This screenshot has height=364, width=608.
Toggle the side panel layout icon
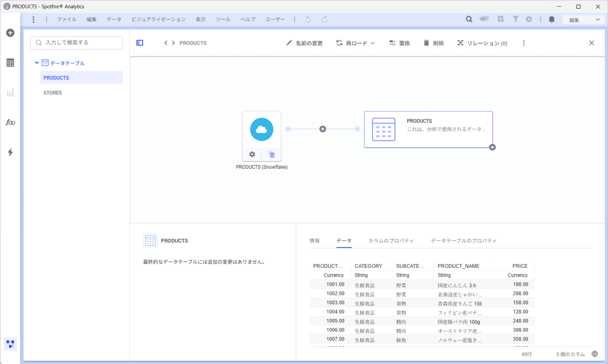[140, 43]
